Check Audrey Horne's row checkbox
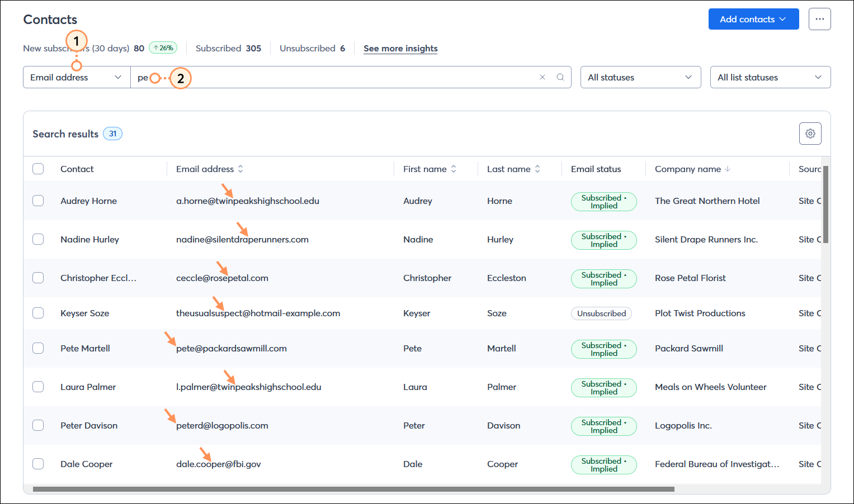 (37, 200)
